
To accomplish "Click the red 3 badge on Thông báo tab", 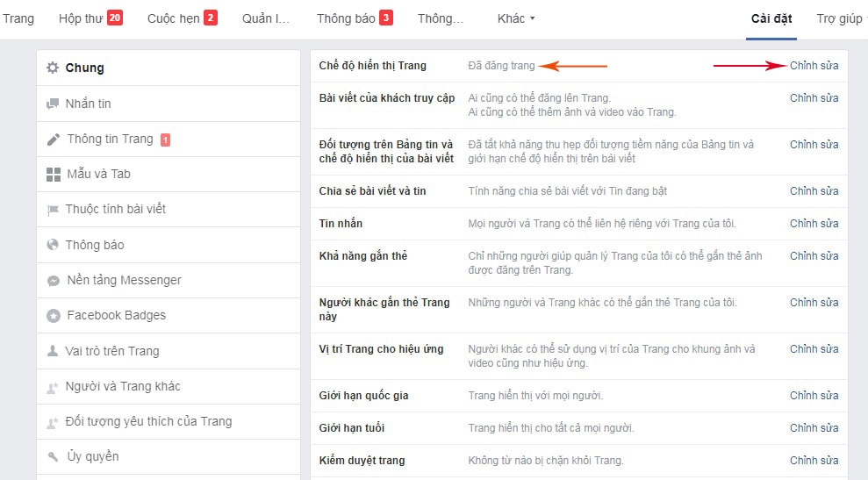I will (386, 18).
